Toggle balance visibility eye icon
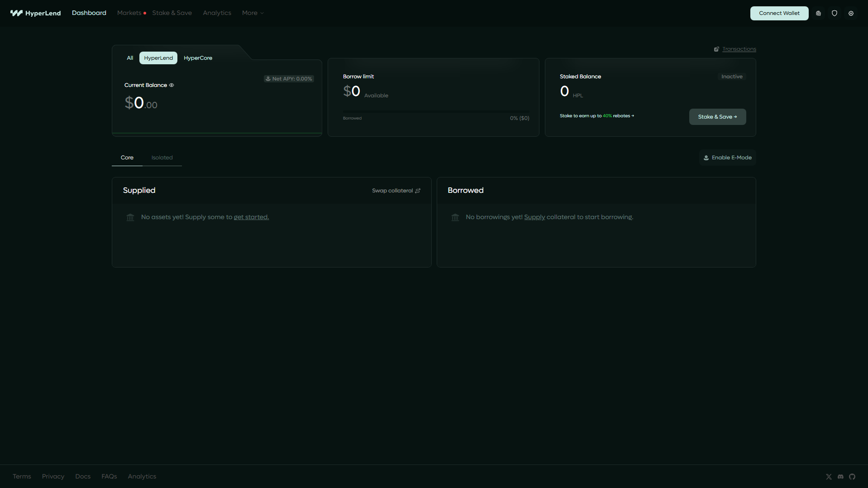This screenshot has width=868, height=488. tap(172, 85)
